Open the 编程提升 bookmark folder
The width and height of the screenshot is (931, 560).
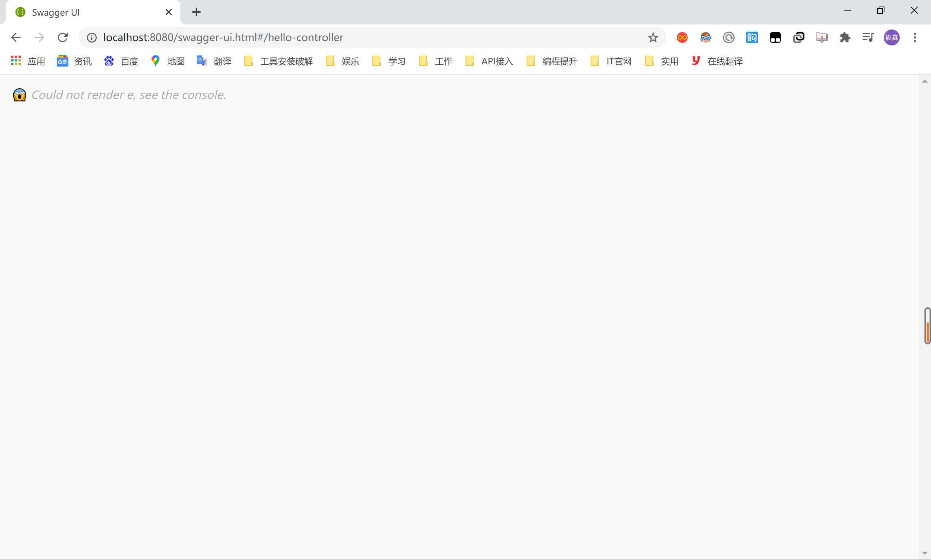pos(552,61)
